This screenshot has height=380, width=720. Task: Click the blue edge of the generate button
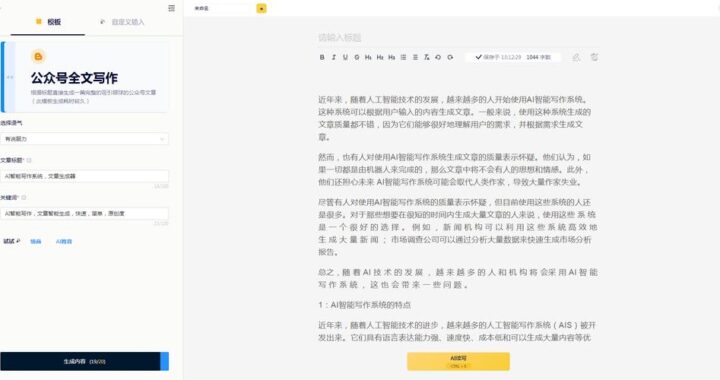164,362
